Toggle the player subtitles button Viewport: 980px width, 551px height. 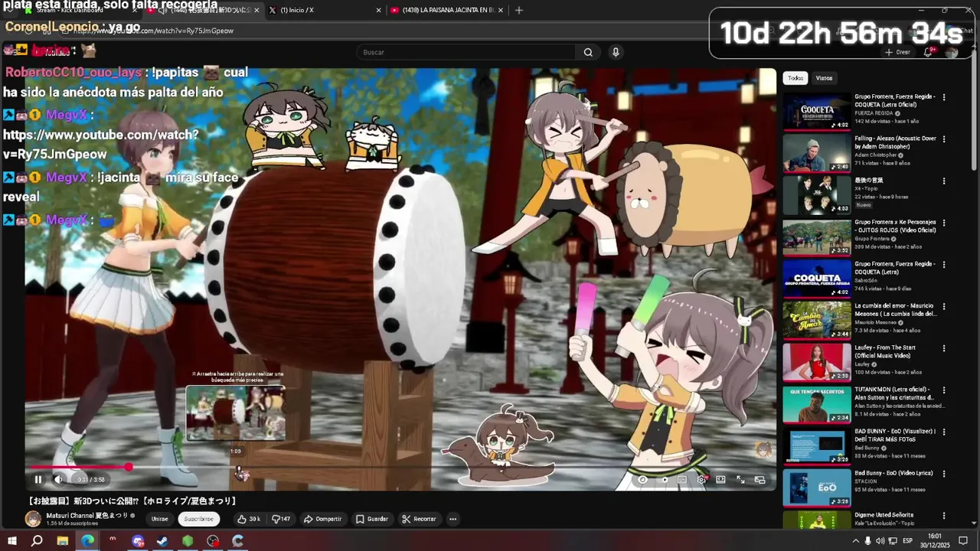pyautogui.click(x=681, y=480)
